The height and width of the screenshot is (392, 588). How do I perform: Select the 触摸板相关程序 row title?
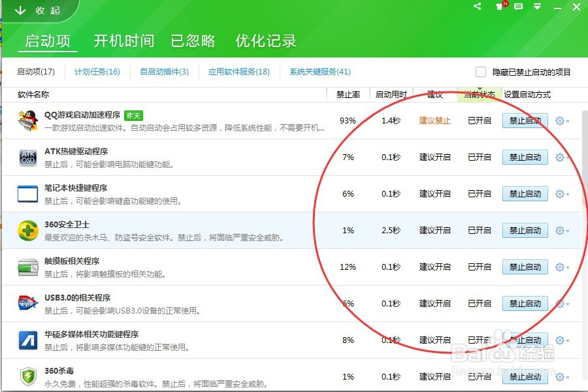click(72, 261)
